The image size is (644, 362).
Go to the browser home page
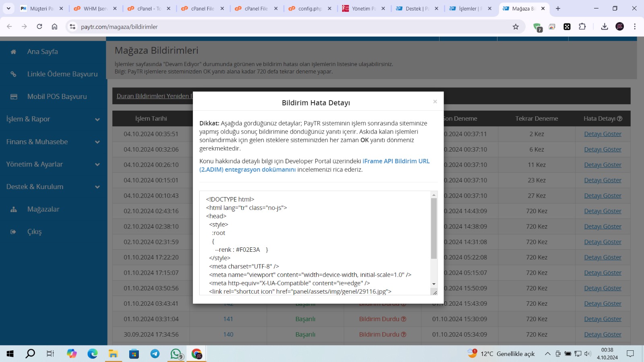pos(54,27)
